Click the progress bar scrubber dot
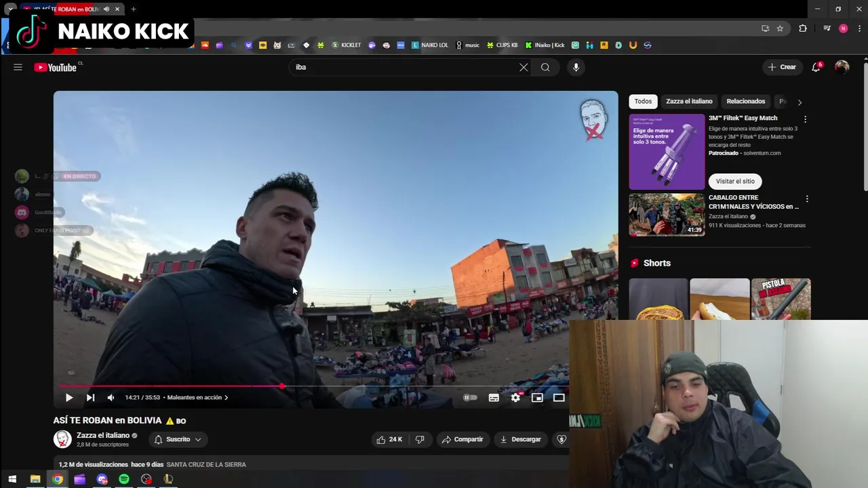Image resolution: width=868 pixels, height=488 pixels. (x=282, y=386)
